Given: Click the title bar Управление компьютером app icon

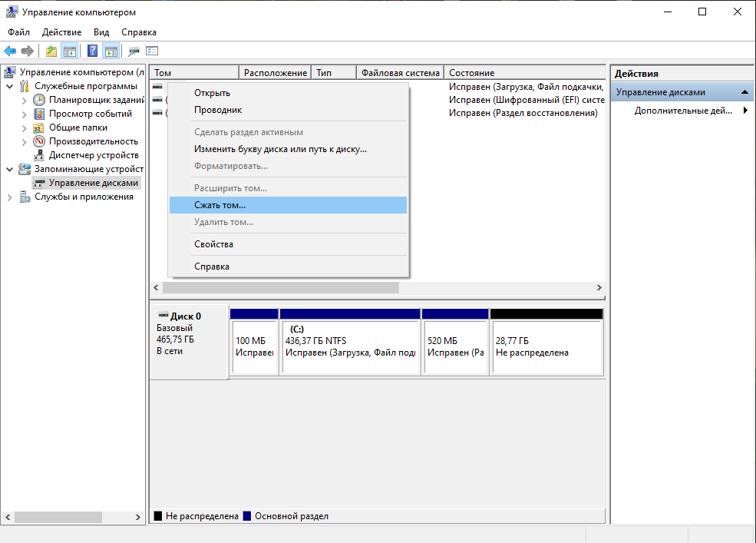Looking at the screenshot, I should [12, 12].
